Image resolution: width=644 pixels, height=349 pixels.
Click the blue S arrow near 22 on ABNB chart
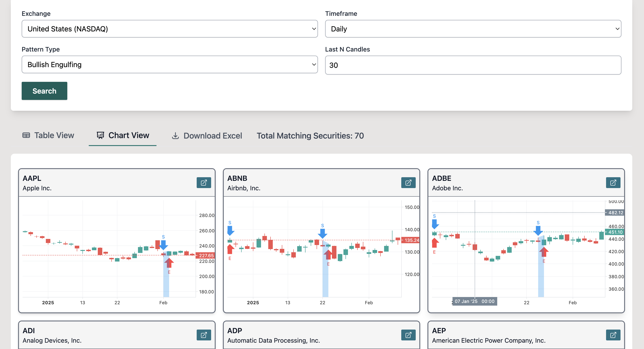point(322,233)
